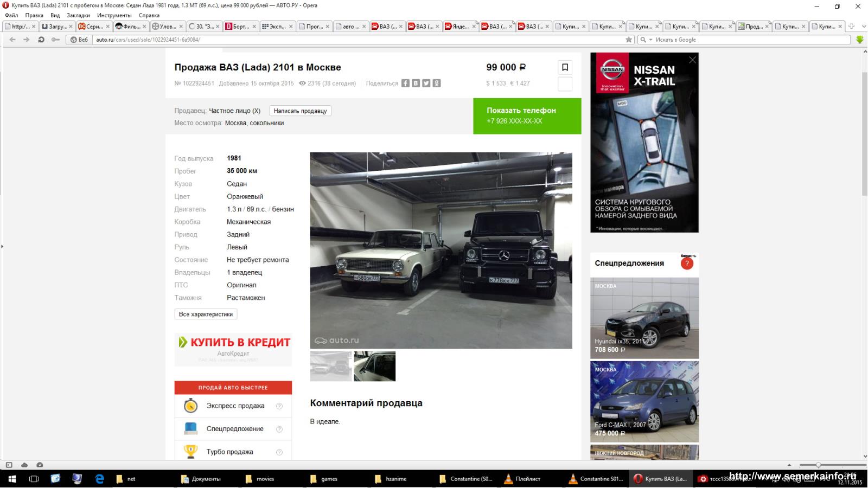Expand full specs via Все характеристики
The image size is (868, 488).
coord(206,314)
